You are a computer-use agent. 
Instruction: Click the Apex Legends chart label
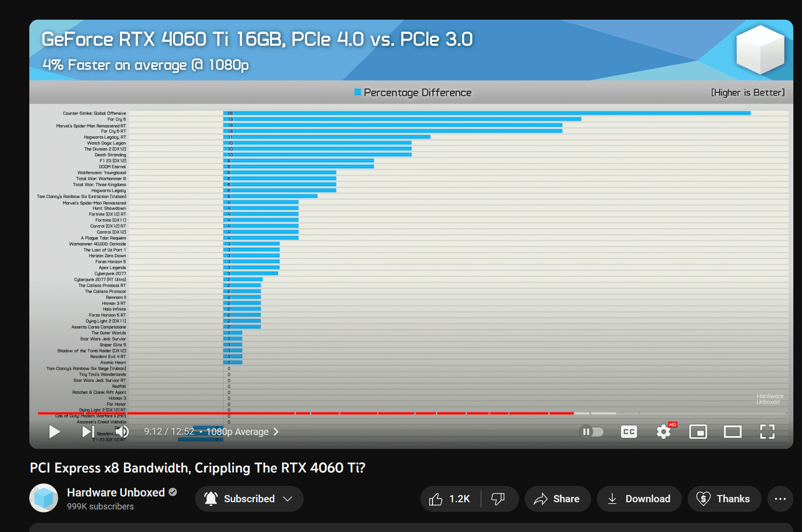pyautogui.click(x=112, y=268)
